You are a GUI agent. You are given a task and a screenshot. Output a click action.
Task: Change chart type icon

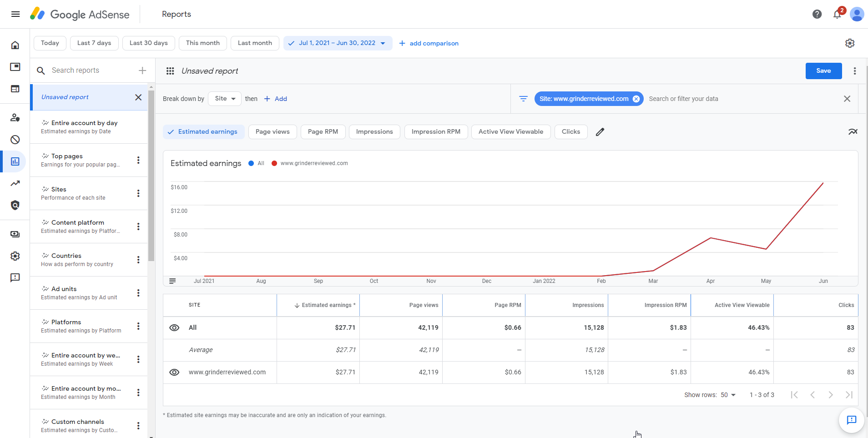click(853, 132)
